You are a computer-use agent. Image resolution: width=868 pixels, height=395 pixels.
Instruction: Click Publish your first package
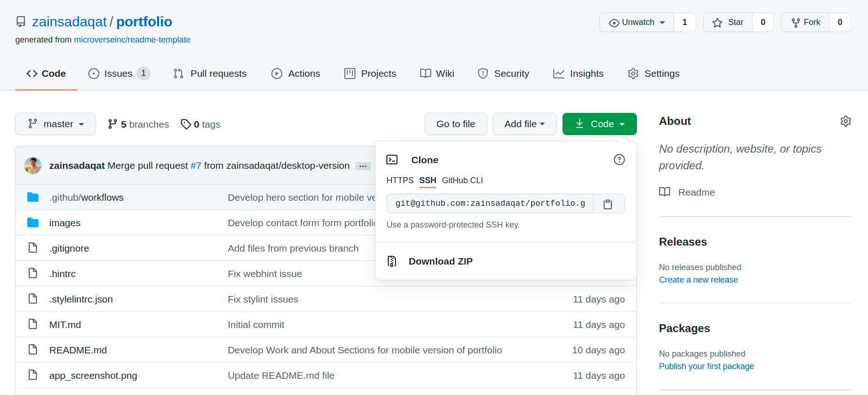(x=706, y=366)
